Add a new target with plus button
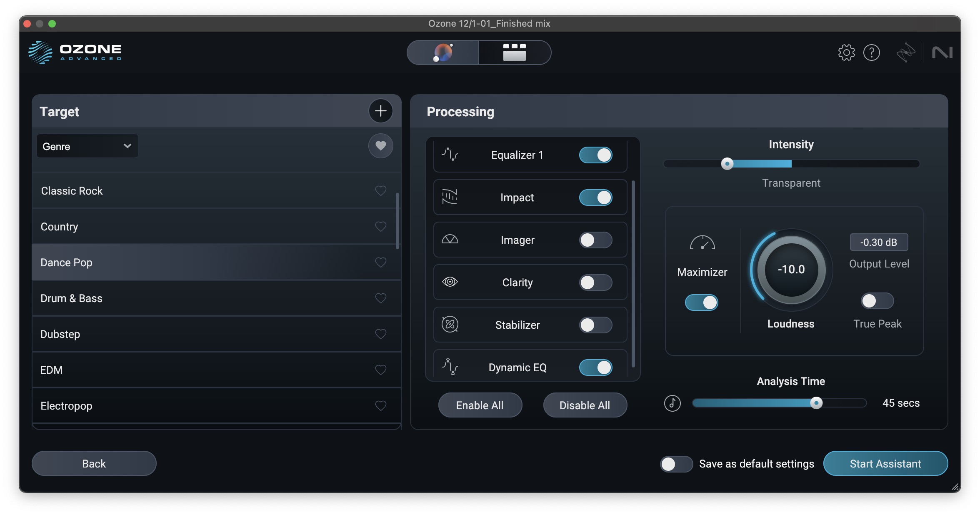This screenshot has height=515, width=980. pos(380,111)
